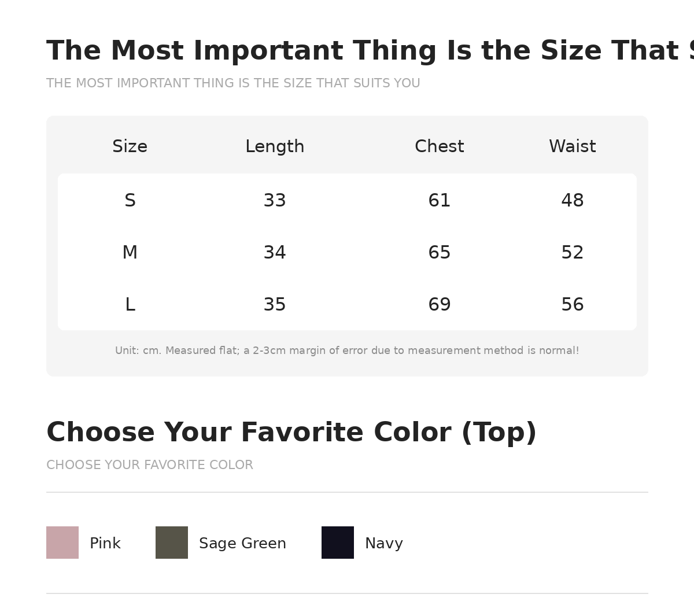
Task: Click the Pink color label
Action: pos(105,544)
